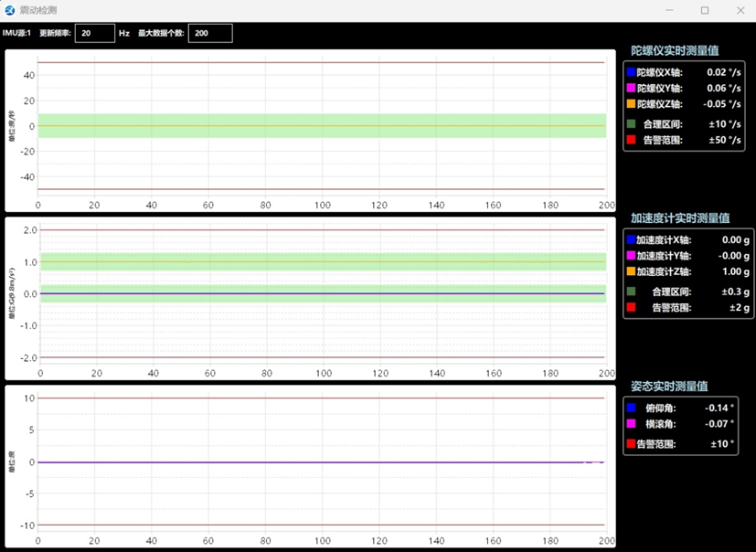Click the 更新频率 label
Viewport: 756px width, 552px height.
tap(55, 33)
